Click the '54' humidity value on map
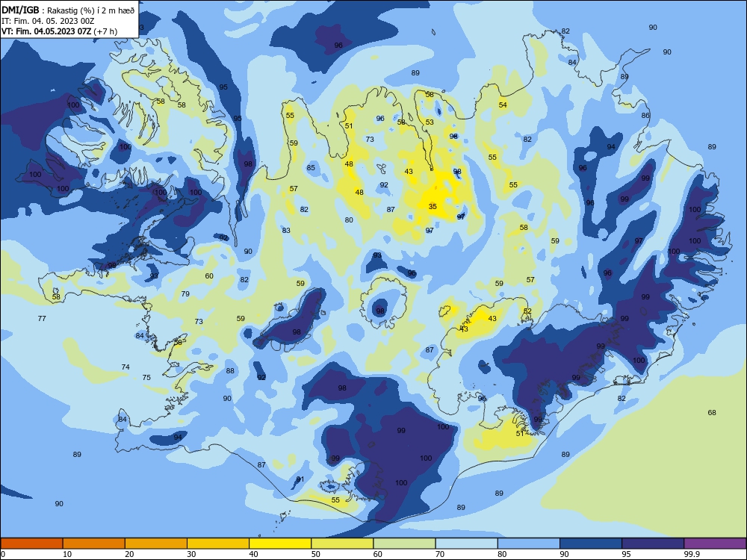The height and width of the screenshot is (560, 747). 503,105
